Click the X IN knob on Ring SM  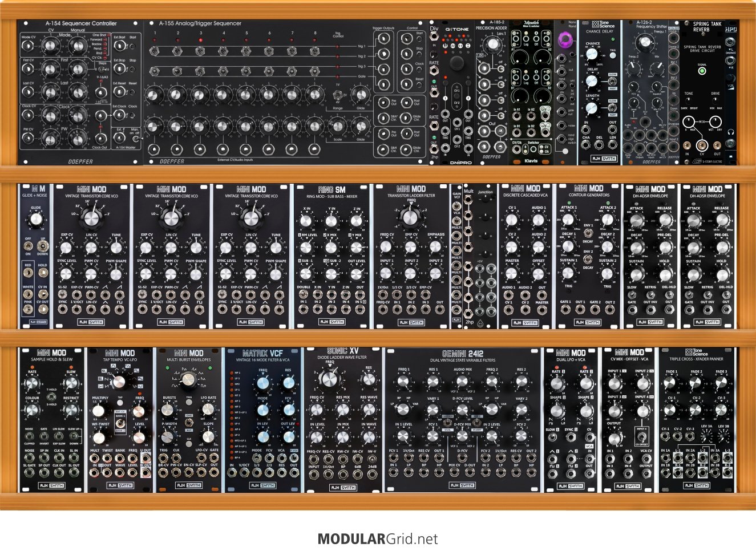307,221
